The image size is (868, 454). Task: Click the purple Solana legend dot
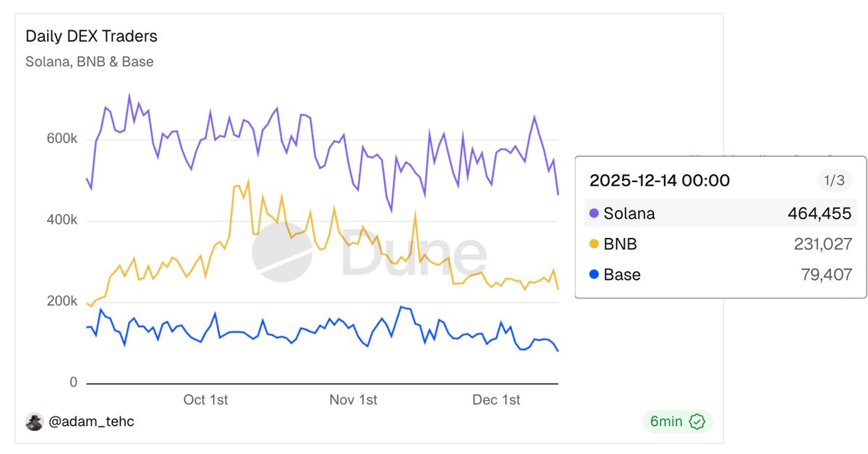[595, 213]
